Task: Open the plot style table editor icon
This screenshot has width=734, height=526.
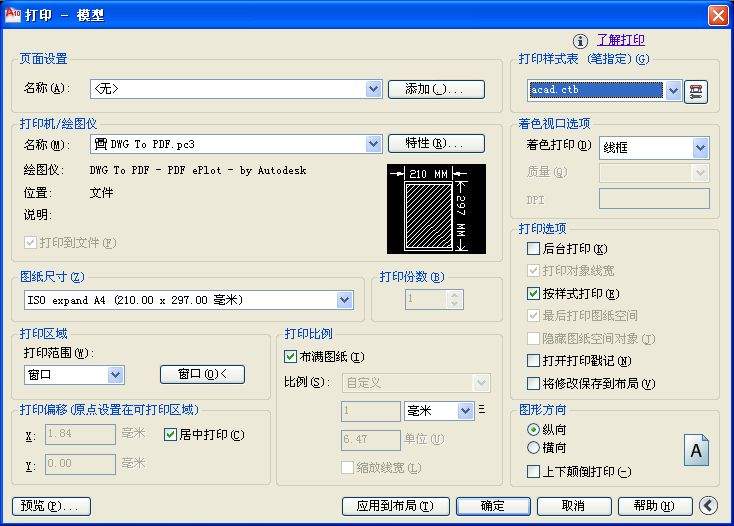Action: pos(696,92)
